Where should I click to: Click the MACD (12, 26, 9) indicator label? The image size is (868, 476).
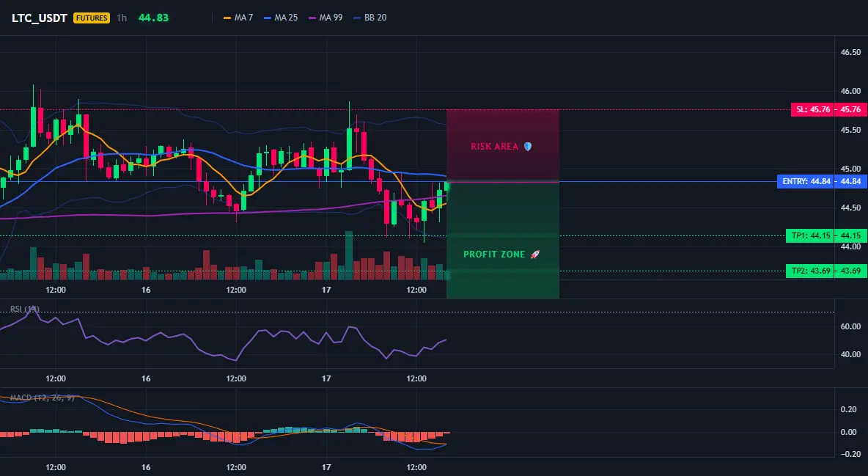pos(42,398)
